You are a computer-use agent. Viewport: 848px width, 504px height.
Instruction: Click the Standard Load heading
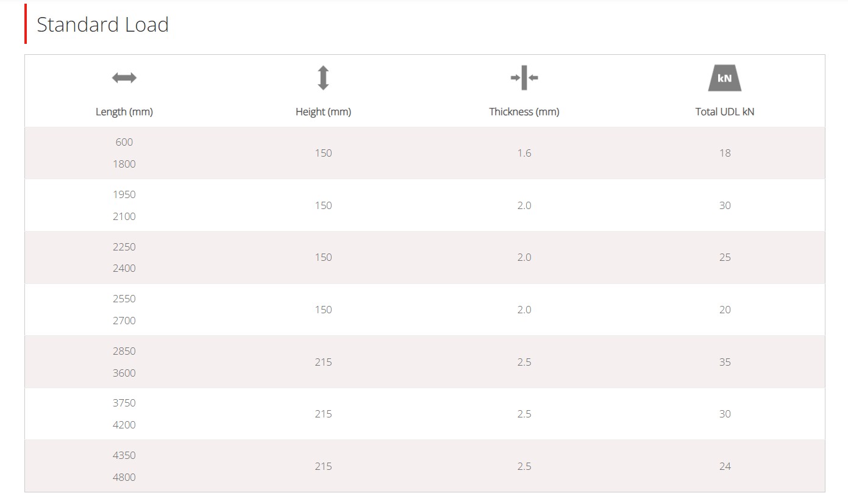[x=102, y=24]
